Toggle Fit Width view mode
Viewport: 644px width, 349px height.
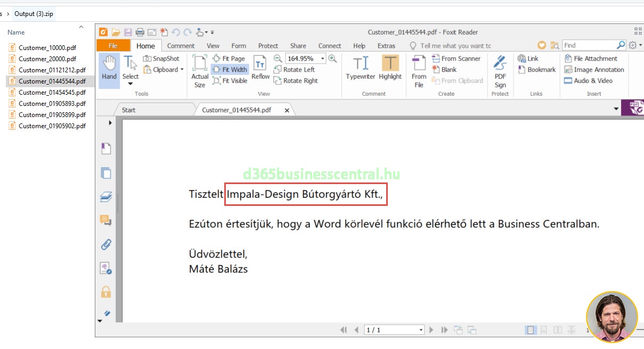point(230,70)
